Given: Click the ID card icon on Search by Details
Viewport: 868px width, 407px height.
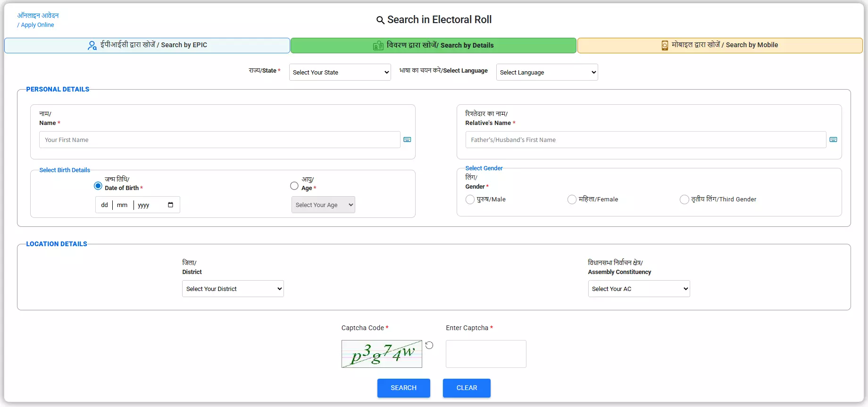Looking at the screenshot, I should 378,45.
